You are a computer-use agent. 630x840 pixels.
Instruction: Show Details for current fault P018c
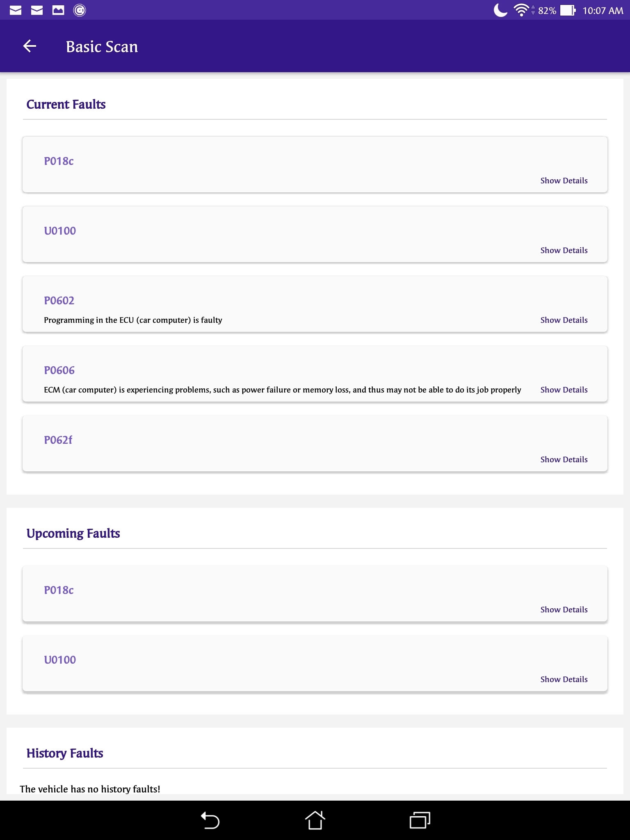(564, 180)
